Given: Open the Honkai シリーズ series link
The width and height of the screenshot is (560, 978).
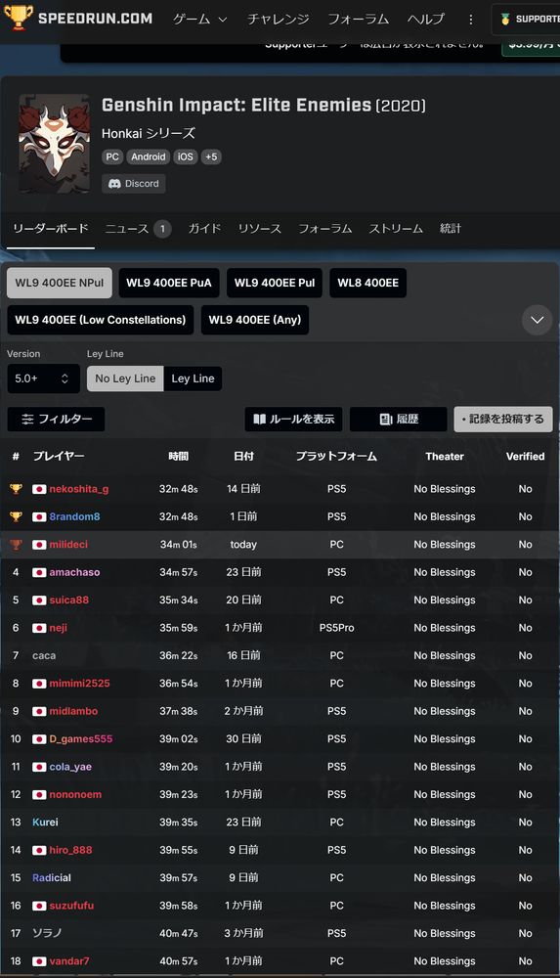Looking at the screenshot, I should tap(149, 133).
